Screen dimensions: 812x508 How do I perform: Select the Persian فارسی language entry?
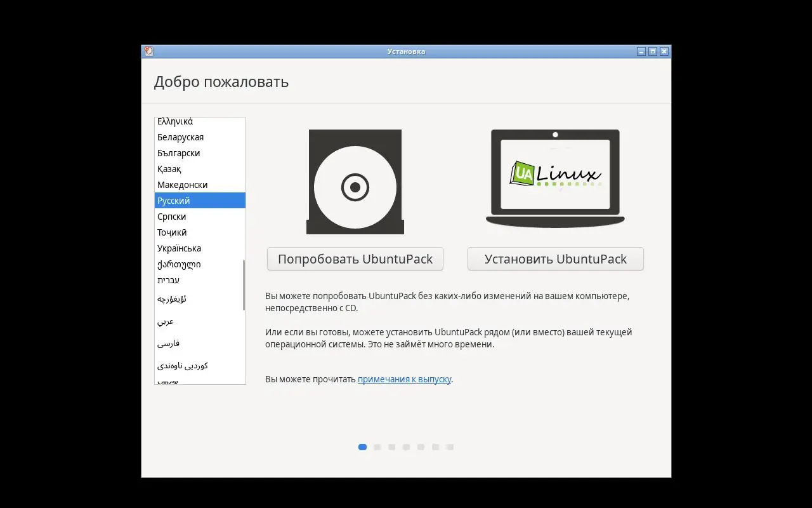(200, 344)
